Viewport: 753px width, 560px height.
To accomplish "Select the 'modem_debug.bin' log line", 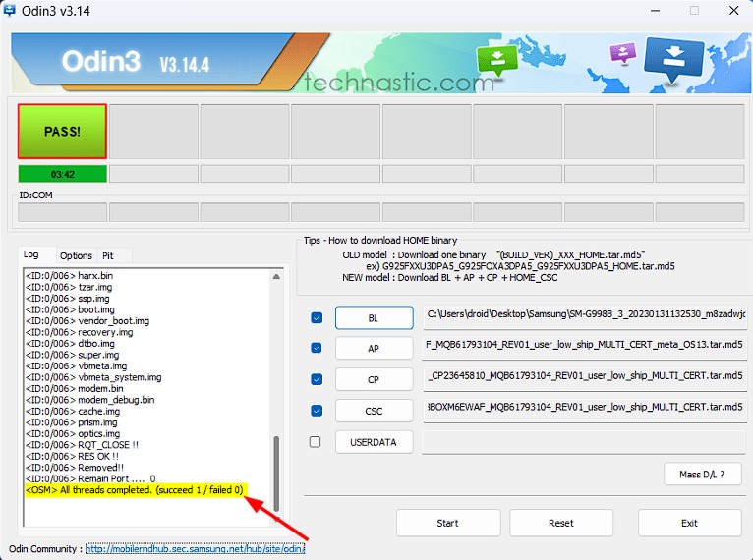I will click(x=90, y=400).
